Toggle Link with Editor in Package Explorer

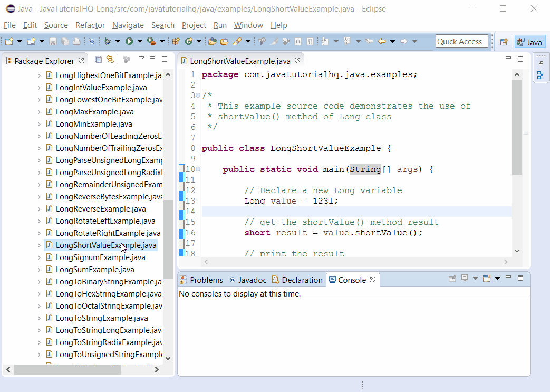(x=110, y=59)
